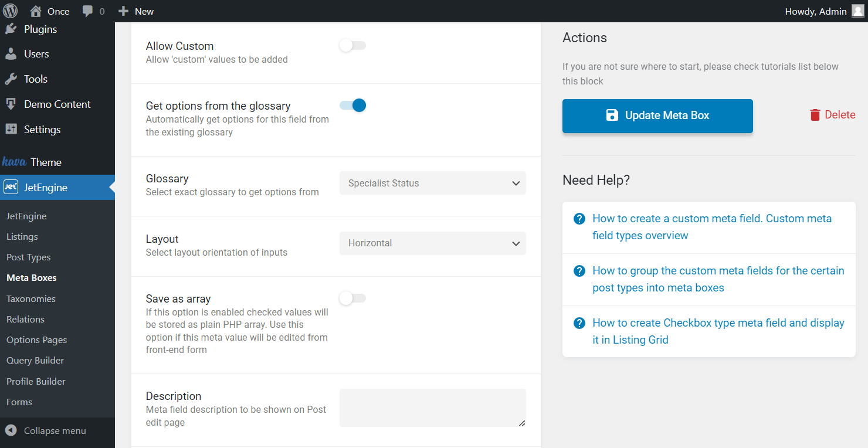Open Forms submenu item

[x=19, y=402]
